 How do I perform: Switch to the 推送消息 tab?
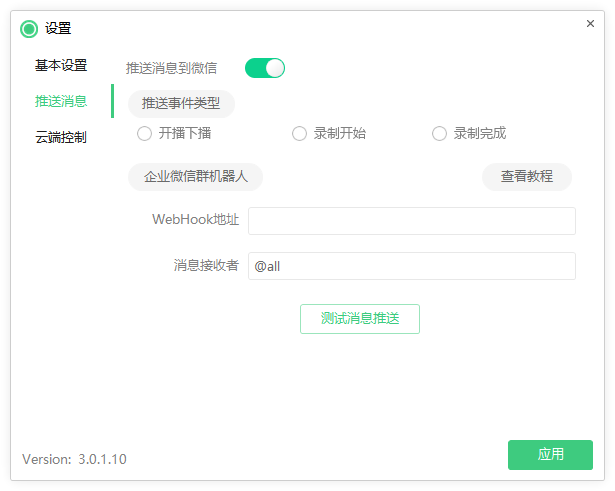click(61, 101)
